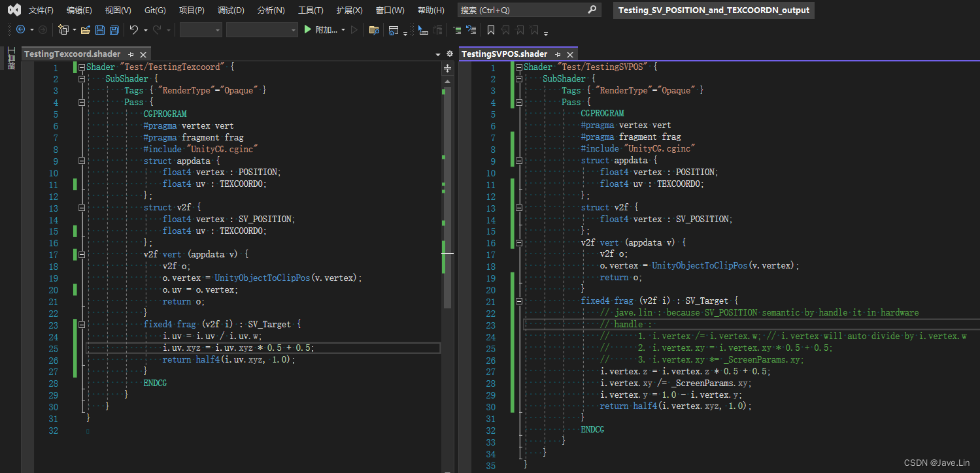Image resolution: width=980 pixels, height=473 pixels.
Task: Collapse the vert function in TestingSVPOS.shader
Action: (518, 242)
